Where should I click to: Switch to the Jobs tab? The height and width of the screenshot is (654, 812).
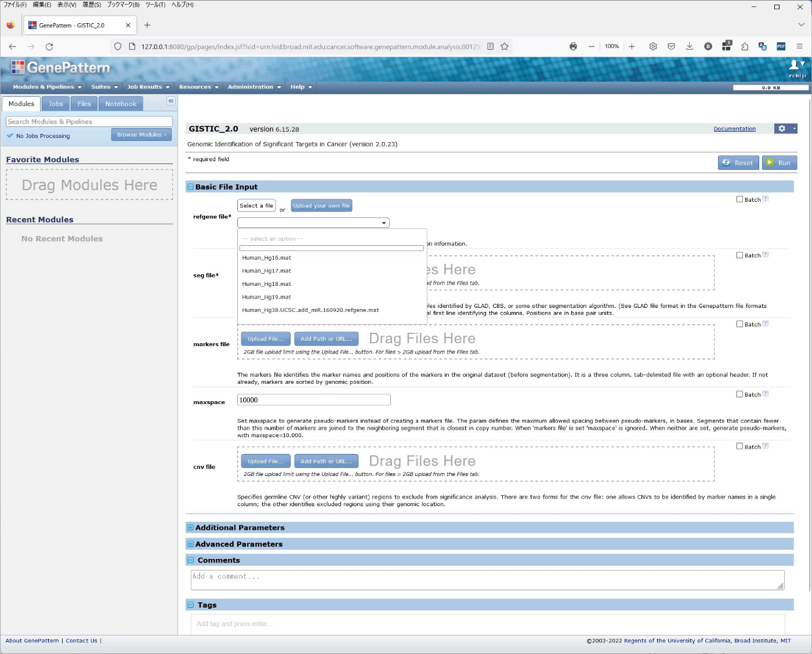[x=56, y=104]
